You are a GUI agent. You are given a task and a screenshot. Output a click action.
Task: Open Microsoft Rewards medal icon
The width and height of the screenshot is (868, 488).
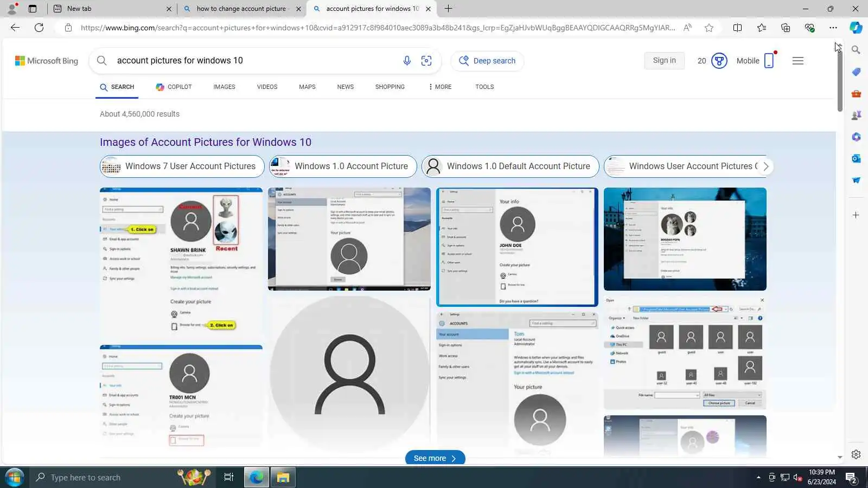pos(719,61)
